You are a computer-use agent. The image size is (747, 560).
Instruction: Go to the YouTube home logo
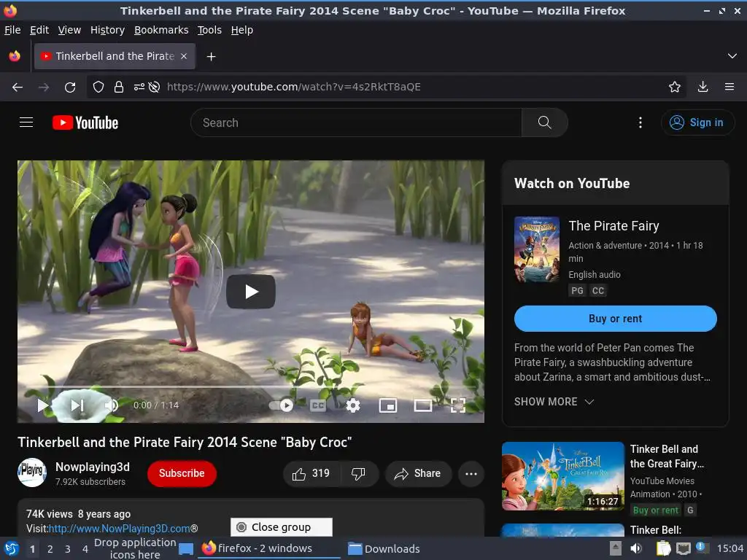point(85,122)
